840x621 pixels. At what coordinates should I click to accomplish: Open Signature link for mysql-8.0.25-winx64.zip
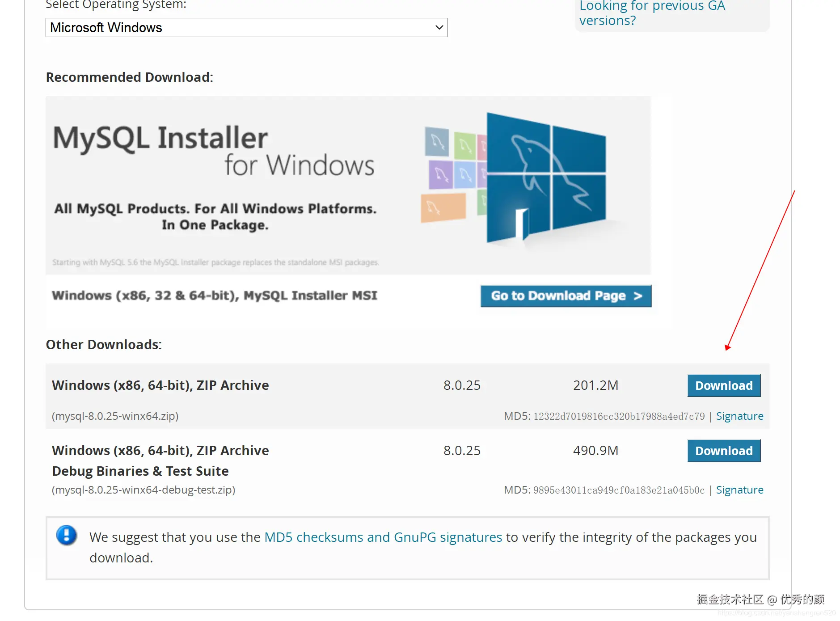[x=739, y=416]
